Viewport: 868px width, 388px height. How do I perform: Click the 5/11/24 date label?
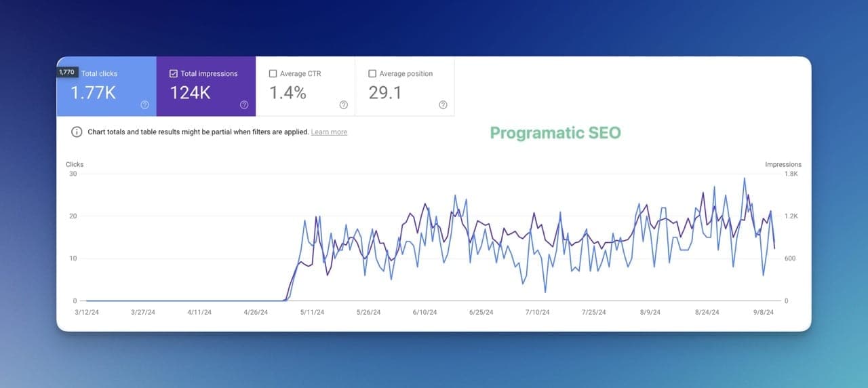pos(311,313)
